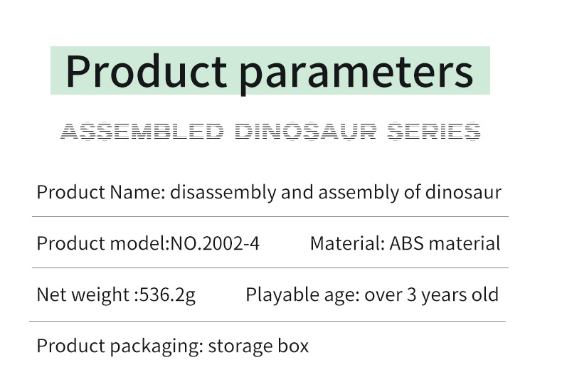Click the word "ASSEMBLED" in the subtitle

[x=142, y=132]
